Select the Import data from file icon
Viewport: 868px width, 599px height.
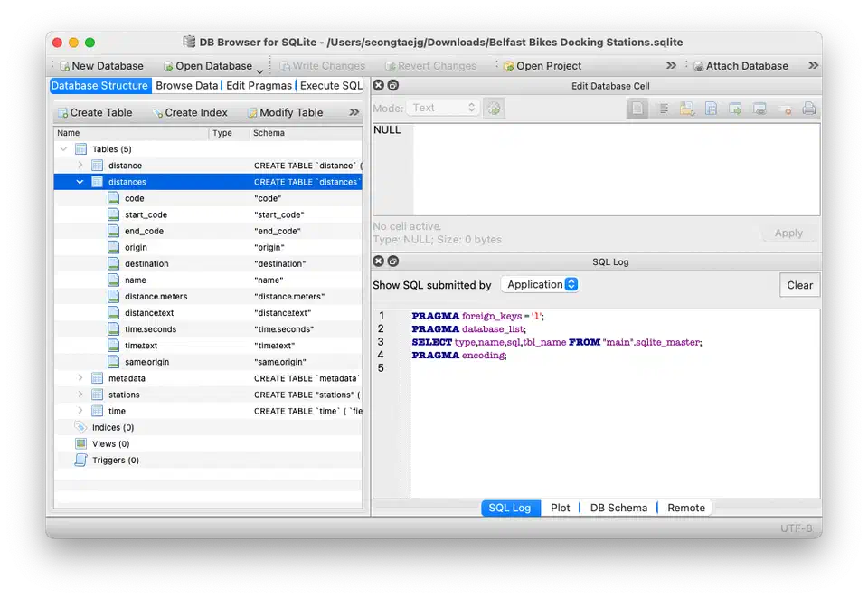686,109
